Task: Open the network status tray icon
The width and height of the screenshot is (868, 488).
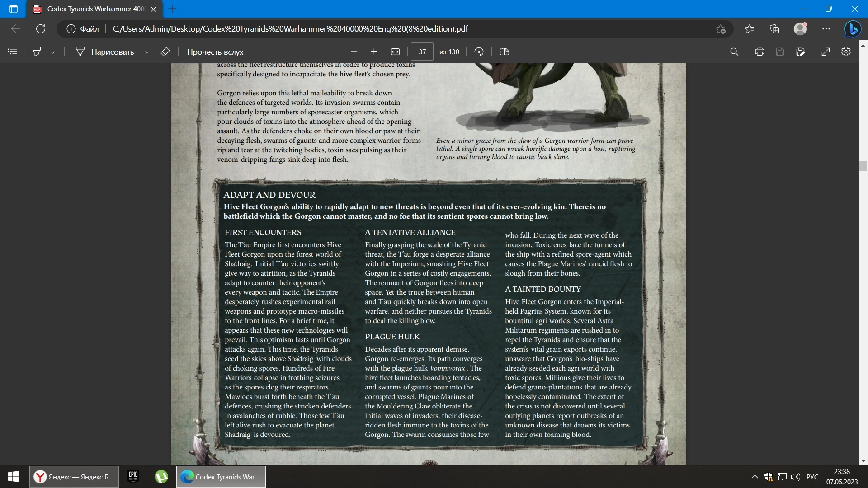Action: pos(782,477)
